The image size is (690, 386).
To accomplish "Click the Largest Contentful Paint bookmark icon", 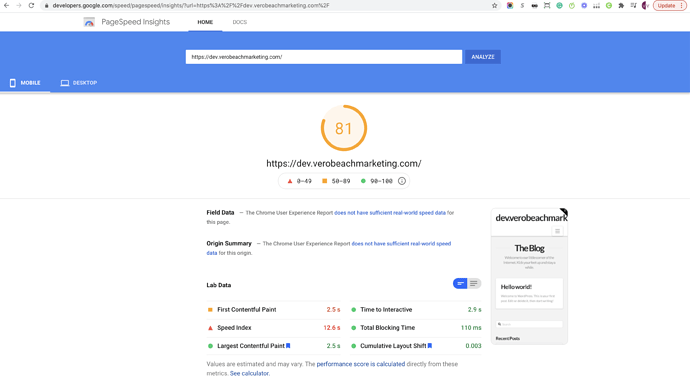I will [x=288, y=346].
